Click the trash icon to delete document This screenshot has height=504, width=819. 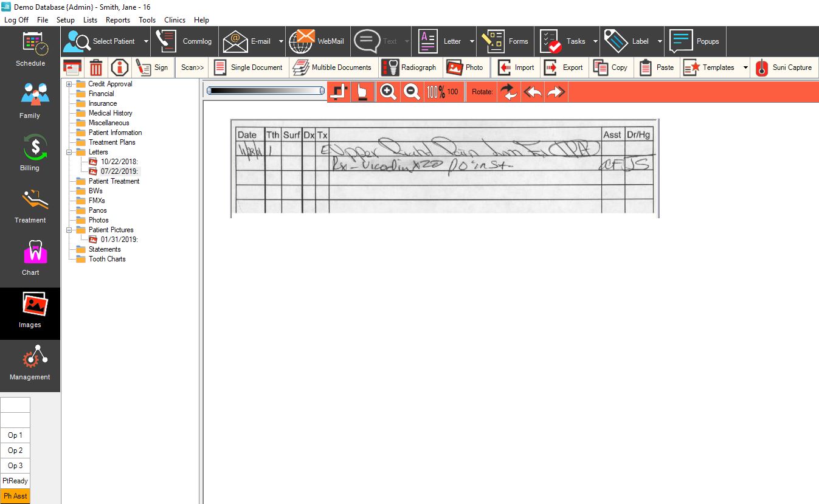pyautogui.click(x=96, y=67)
